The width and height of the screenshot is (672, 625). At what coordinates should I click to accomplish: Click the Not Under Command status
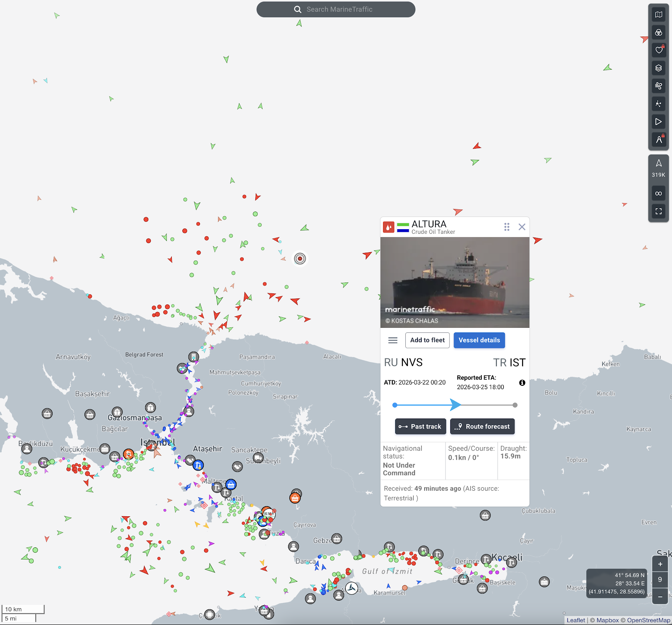click(399, 469)
